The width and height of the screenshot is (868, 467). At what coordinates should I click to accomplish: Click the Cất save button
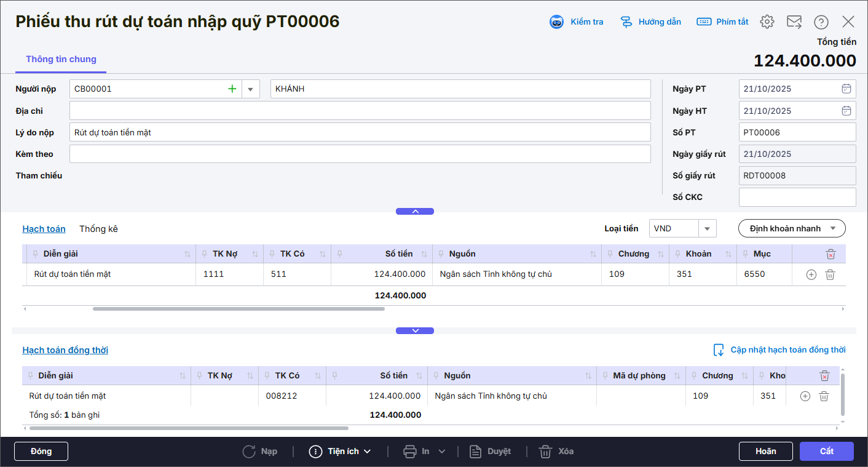[x=826, y=452]
